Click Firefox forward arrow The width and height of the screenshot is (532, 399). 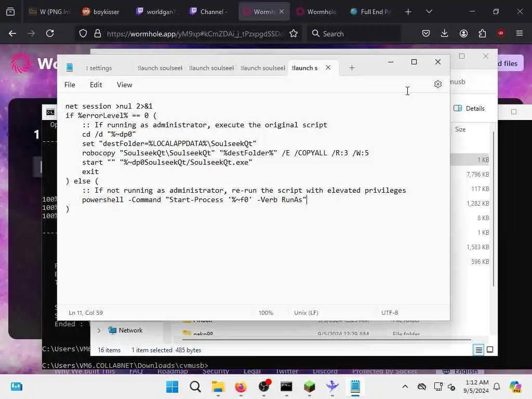click(x=31, y=33)
